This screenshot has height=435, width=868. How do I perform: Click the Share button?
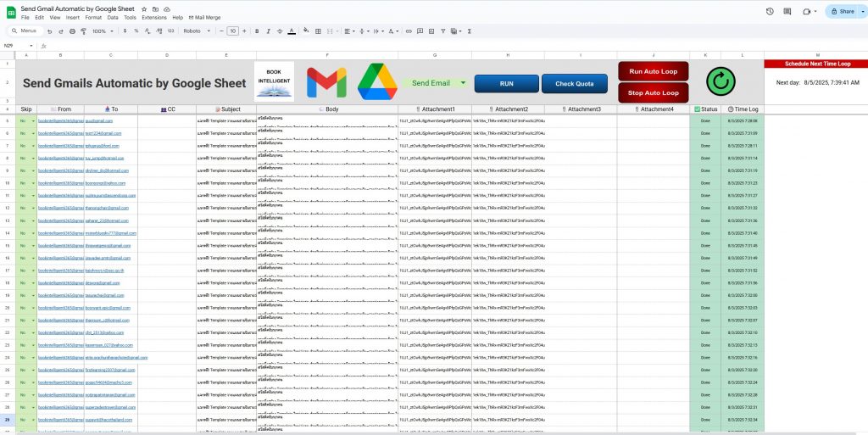tap(842, 12)
